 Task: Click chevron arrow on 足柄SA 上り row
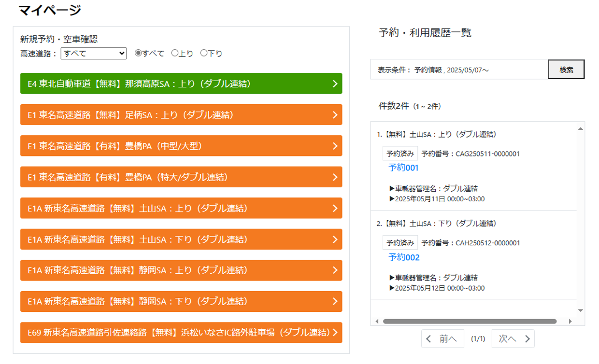click(335, 115)
